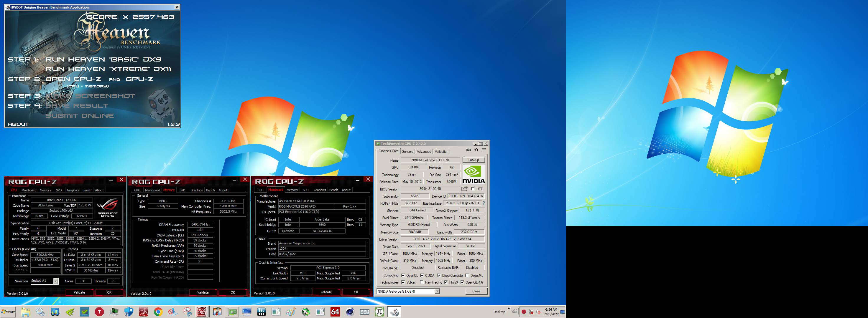Open the GPU-Z hamburger menu
Image resolution: width=868 pixels, height=318 pixels.
tap(484, 150)
